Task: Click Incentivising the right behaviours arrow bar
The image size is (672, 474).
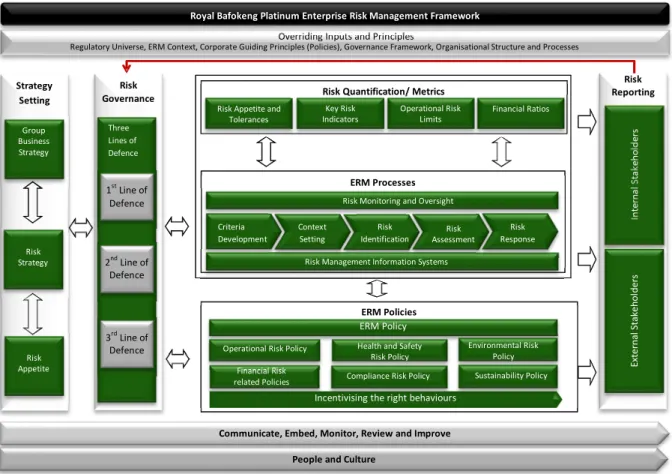Action: 385,399
